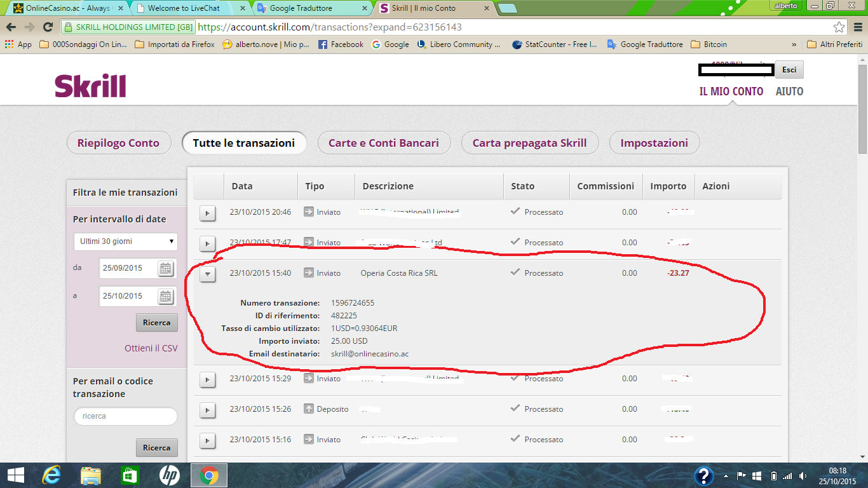Open the 'Carta prepagata Skrill' tab
Viewport: 868px width, 488px height.
pos(530,143)
